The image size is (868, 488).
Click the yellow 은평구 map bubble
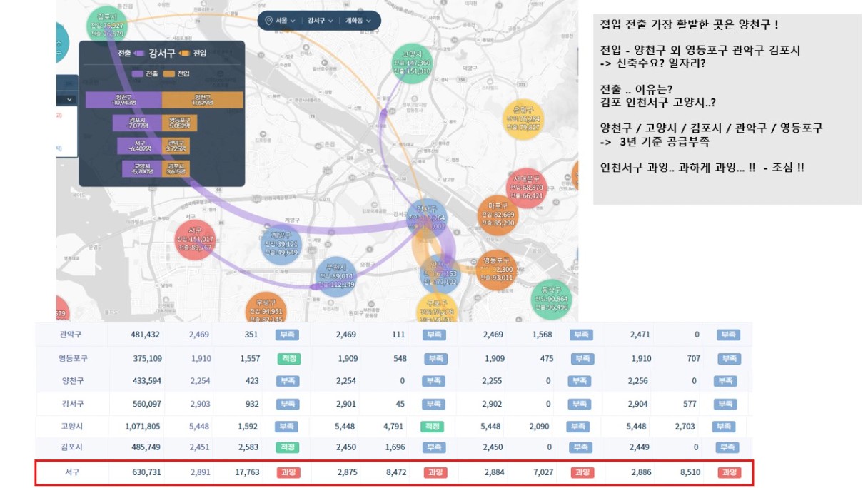(x=525, y=118)
